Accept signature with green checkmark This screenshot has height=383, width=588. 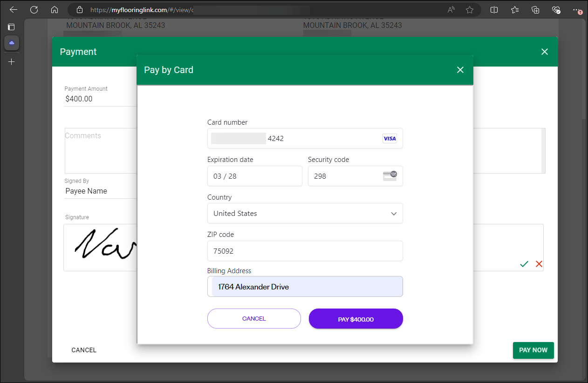click(524, 264)
